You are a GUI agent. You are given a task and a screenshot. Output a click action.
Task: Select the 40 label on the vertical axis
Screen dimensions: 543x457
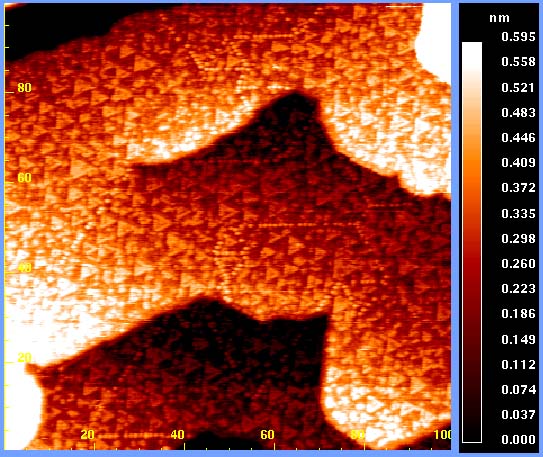click(x=24, y=268)
